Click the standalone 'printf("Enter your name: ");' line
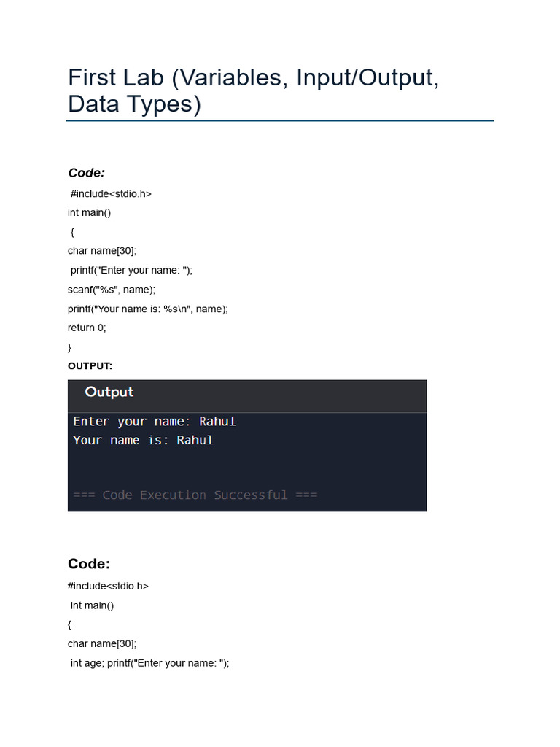Screen dimensions: 560x747 pyautogui.click(x=132, y=270)
